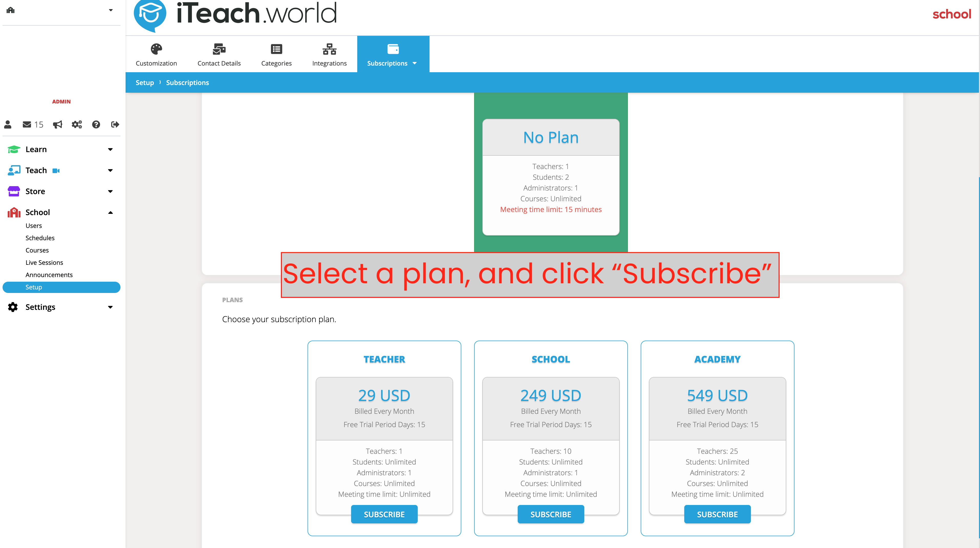Click the Categories list icon
The image size is (980, 548).
(277, 49)
